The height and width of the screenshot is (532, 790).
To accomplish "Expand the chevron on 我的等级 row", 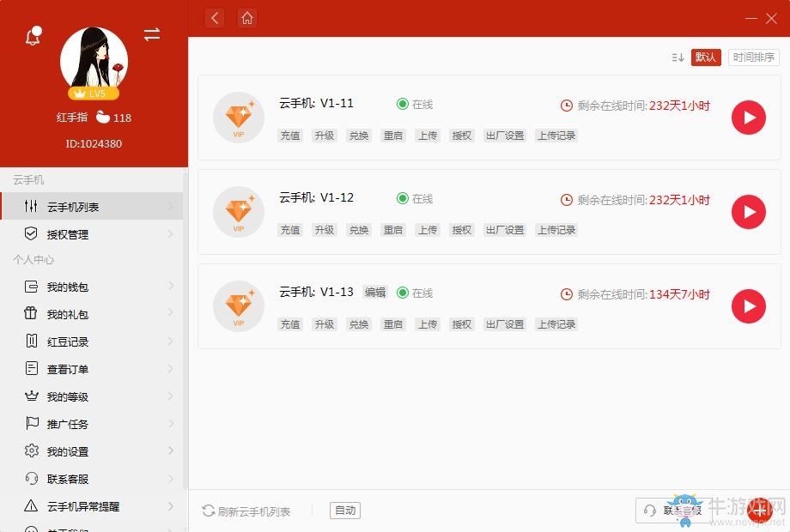I will pyautogui.click(x=171, y=396).
